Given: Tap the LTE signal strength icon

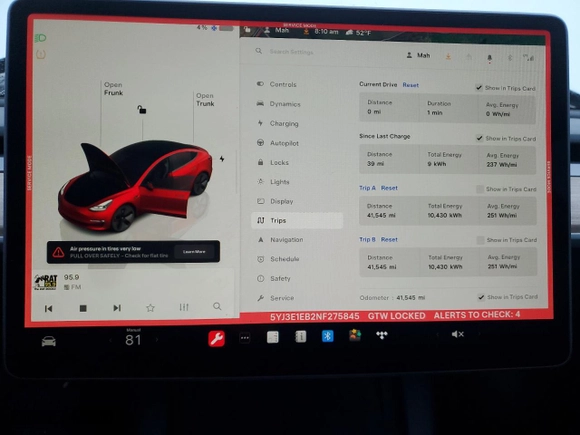Looking at the screenshot, I should click(x=528, y=58).
